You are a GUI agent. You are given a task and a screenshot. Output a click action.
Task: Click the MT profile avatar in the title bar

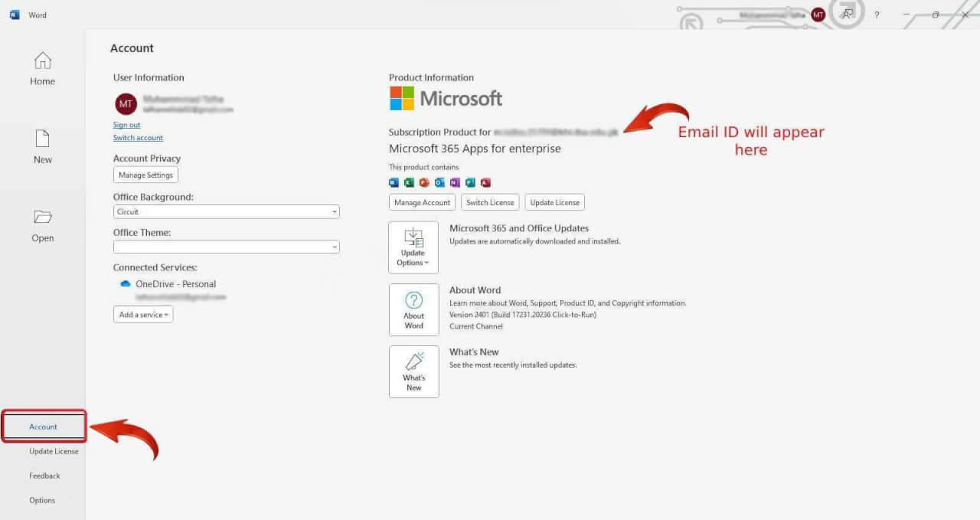(817, 14)
